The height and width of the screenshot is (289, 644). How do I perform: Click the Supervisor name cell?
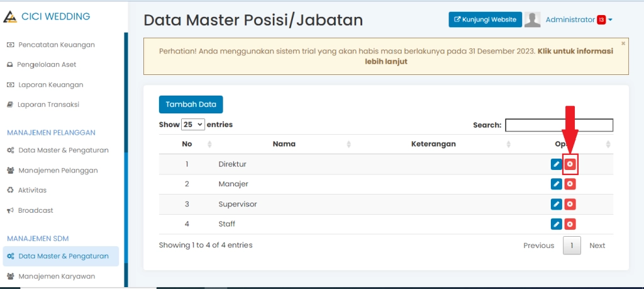[x=238, y=204]
